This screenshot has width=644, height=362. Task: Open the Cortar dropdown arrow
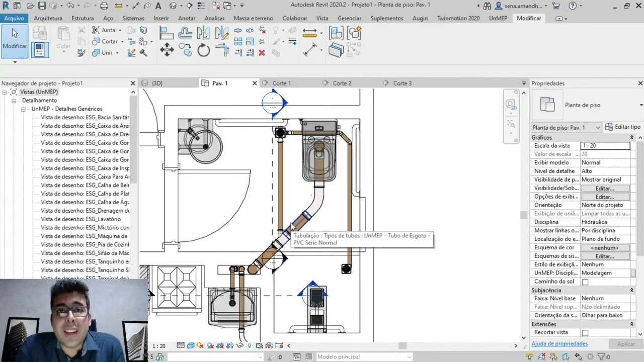click(121, 42)
